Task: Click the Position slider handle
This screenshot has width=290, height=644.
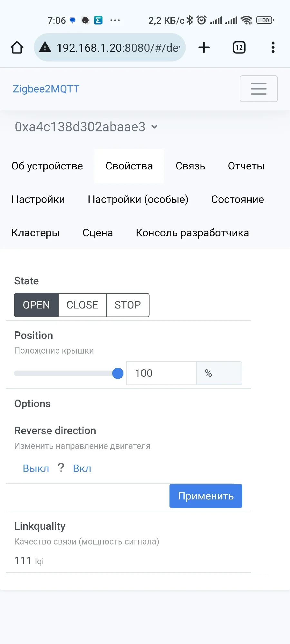Action: point(118,373)
